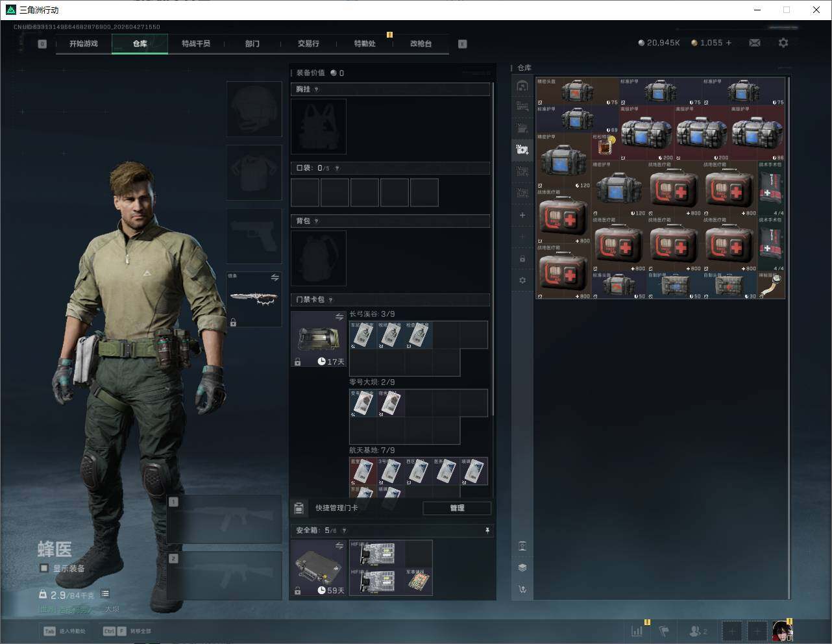Select the 精密头盔 repair kit item
Viewport: 832px width, 644px height.
578,92
